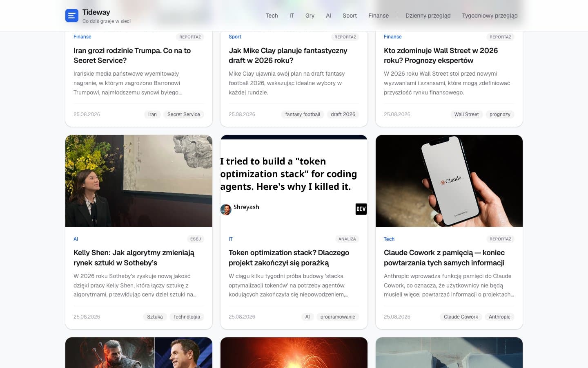Open the Claude Cowork z pamięcią headline
This screenshot has width=588, height=368.
coord(444,258)
